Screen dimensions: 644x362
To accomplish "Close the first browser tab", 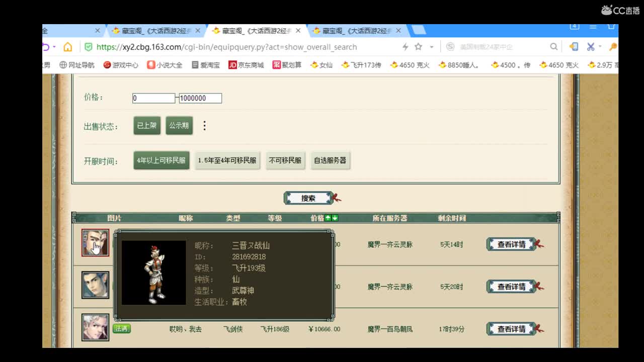I will (98, 31).
